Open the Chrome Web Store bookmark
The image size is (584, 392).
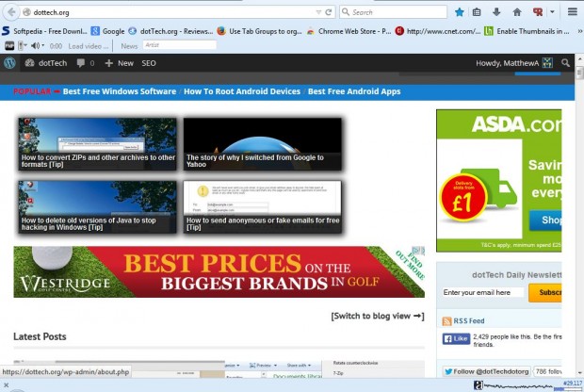(349, 31)
